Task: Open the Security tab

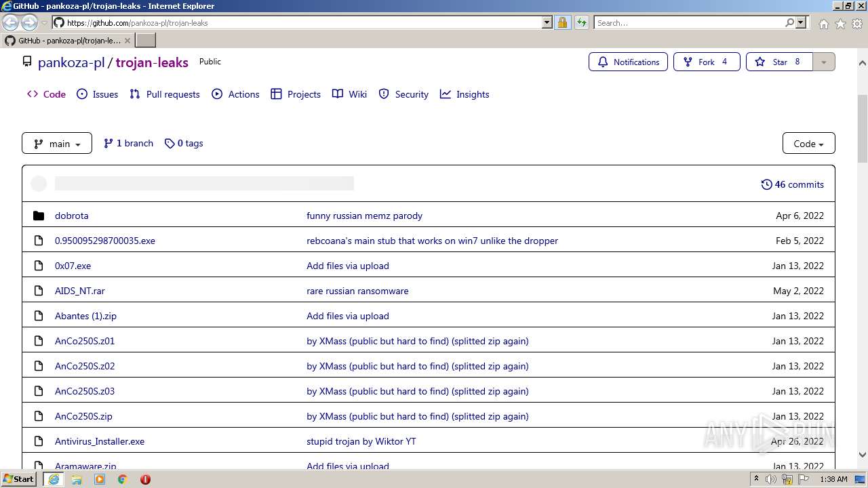Action: point(403,94)
